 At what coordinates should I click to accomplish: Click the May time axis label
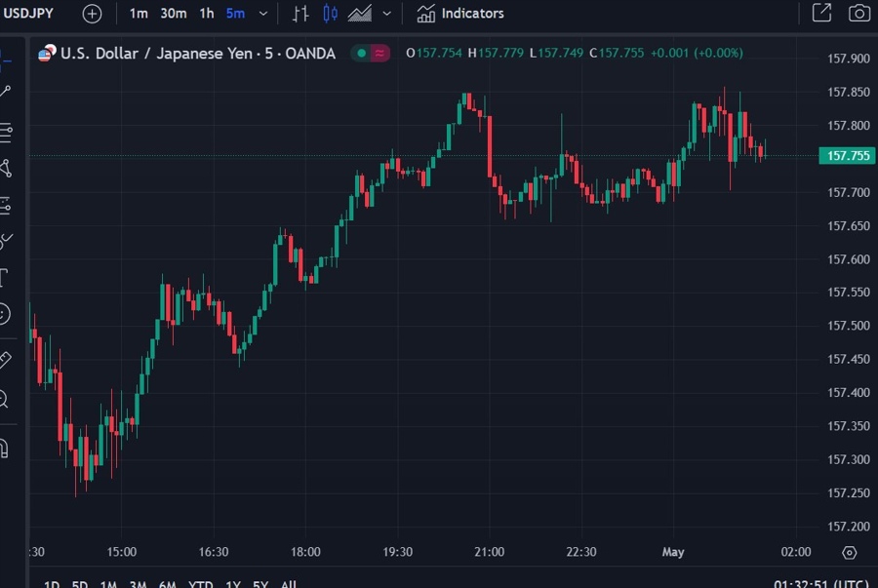pyautogui.click(x=673, y=552)
